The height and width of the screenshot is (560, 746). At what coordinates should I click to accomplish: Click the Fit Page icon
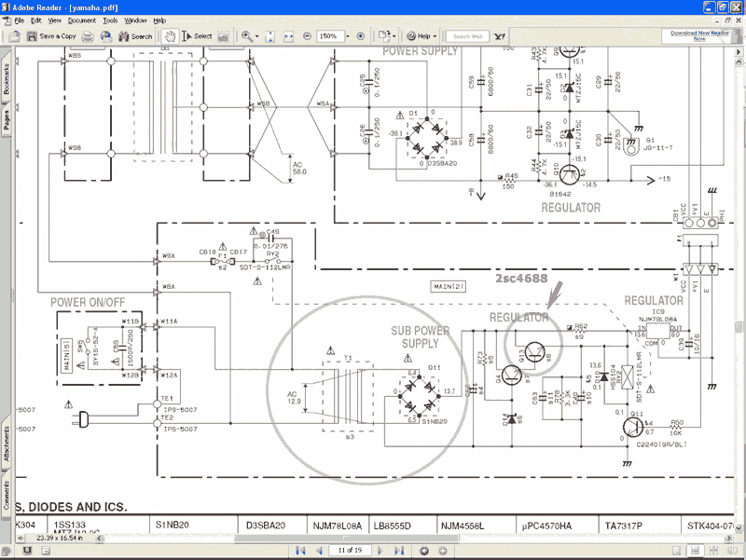point(269,36)
